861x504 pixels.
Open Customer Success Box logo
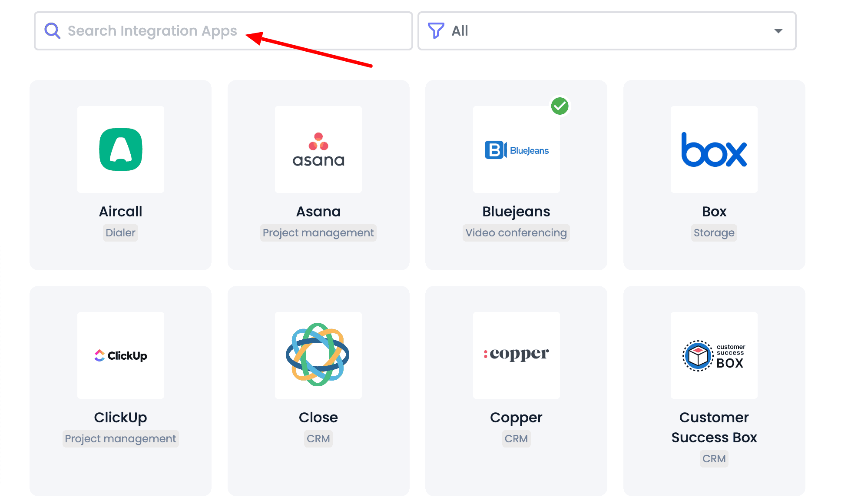[714, 355]
